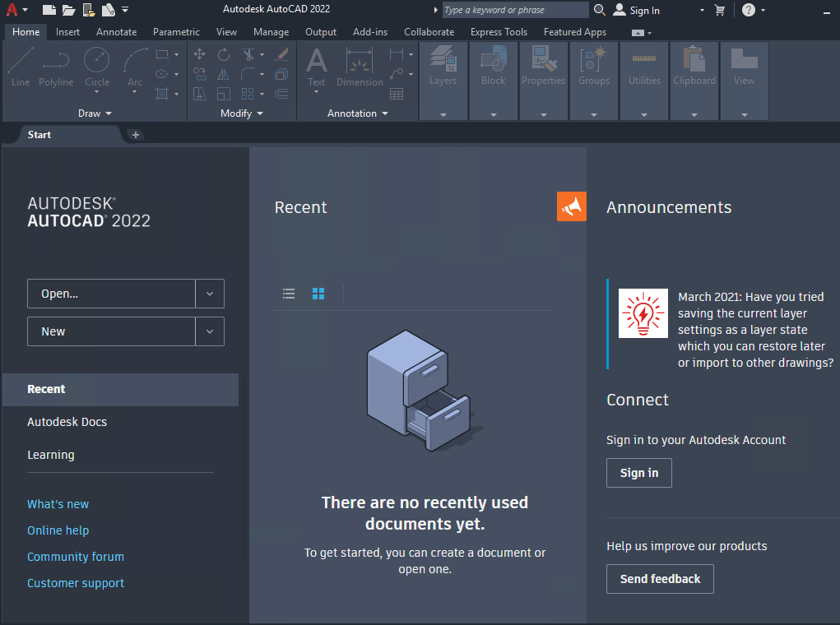Screen dimensions: 840x625
Task: Expand the Properties panel dropdown
Action: click(x=544, y=114)
